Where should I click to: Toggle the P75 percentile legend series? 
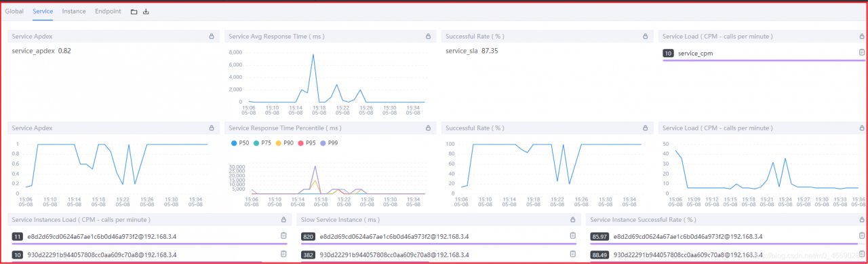265,143
